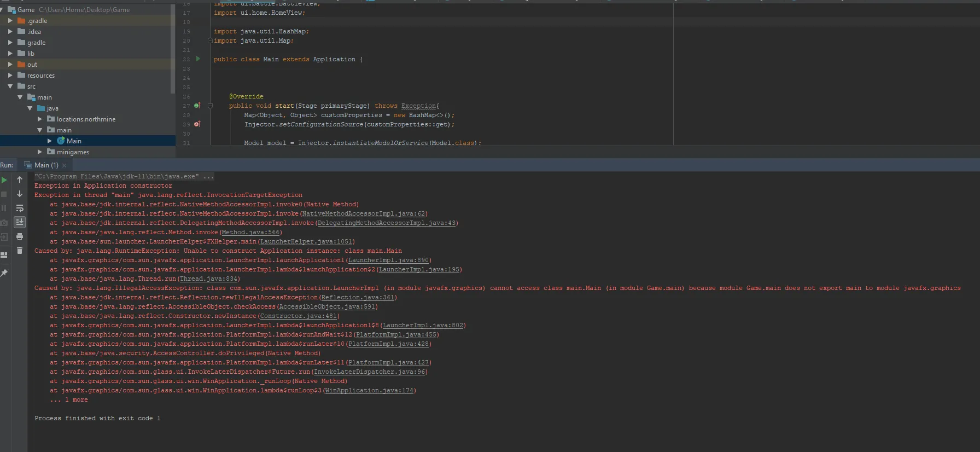Follow the PlatformImpl.java:455 link
The width and height of the screenshot is (980, 452).
[396, 334]
